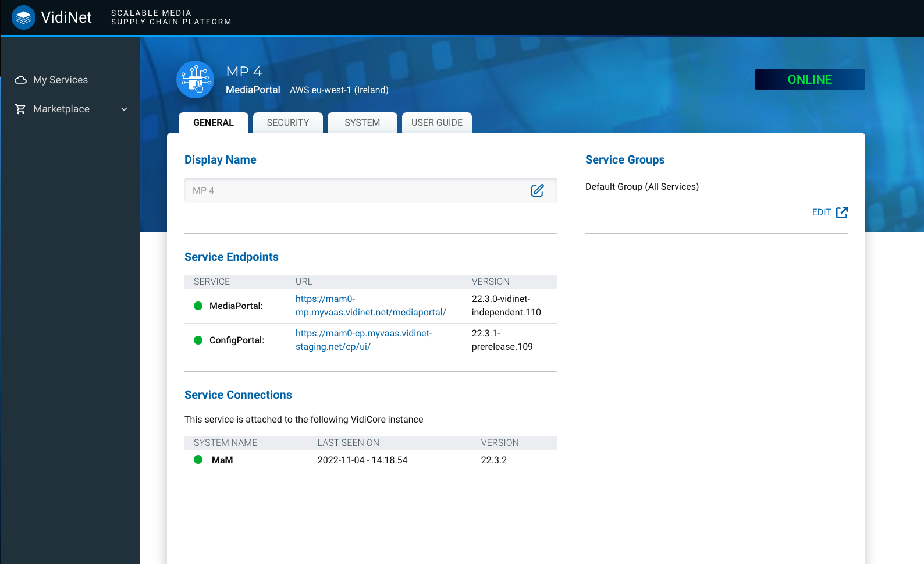This screenshot has width=924, height=564.
Task: Select the General tab
Action: click(214, 123)
